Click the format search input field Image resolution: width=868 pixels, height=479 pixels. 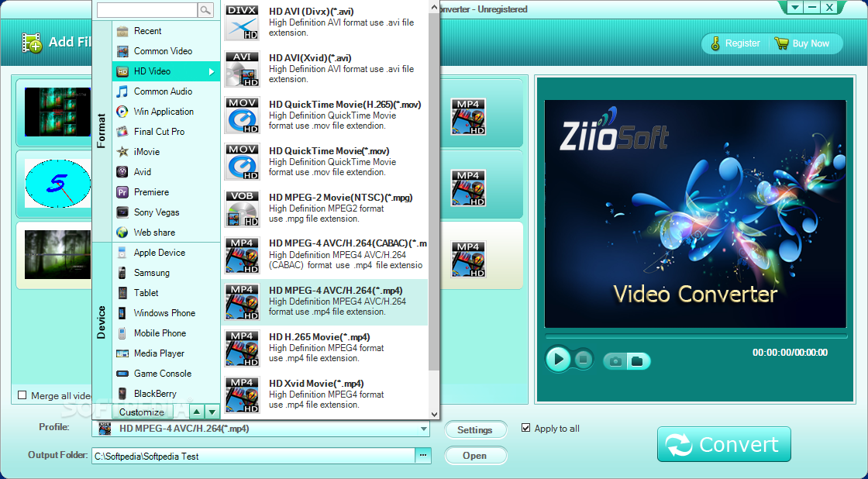(x=147, y=10)
